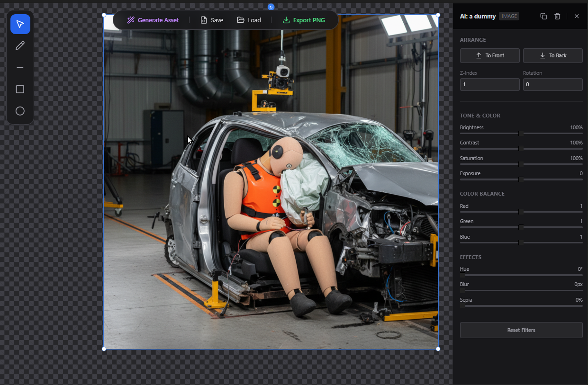Screen dimensions: 588x385
Task: Delete the selected image with trash icon
Action: pyautogui.click(x=557, y=16)
